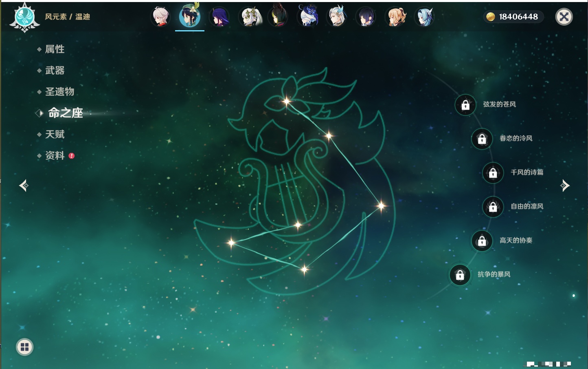The image size is (588, 369).
Task: Select Venti's highlighted avatar
Action: [x=190, y=16]
